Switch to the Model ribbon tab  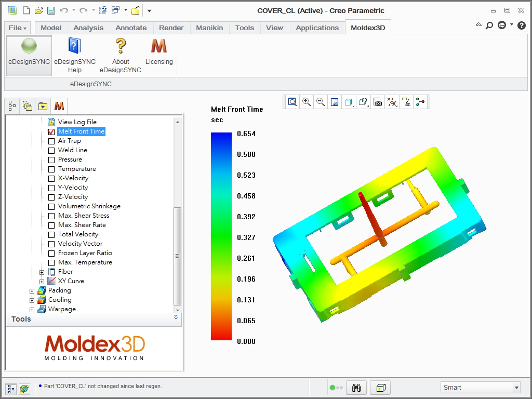51,28
